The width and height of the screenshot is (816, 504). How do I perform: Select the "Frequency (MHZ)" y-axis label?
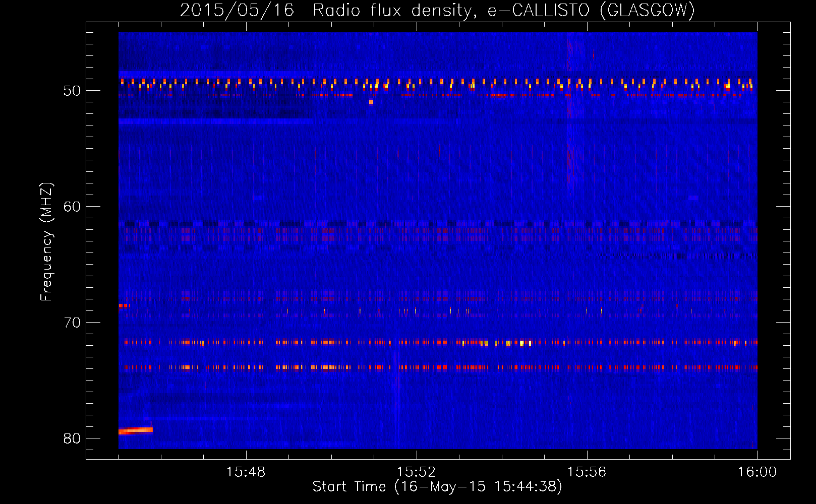click(x=46, y=242)
